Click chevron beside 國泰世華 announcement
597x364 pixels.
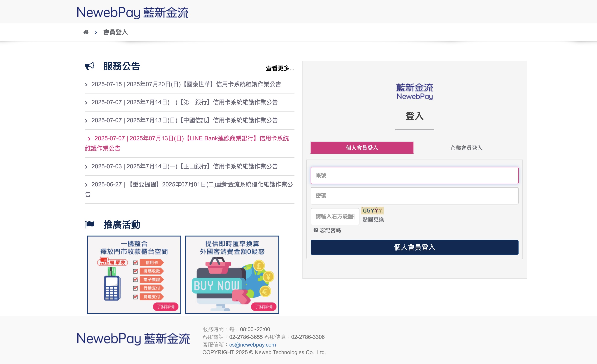[x=86, y=85]
